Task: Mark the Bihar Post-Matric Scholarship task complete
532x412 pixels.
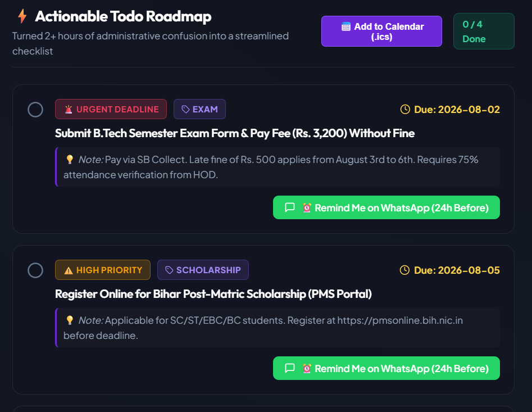Action: point(35,270)
